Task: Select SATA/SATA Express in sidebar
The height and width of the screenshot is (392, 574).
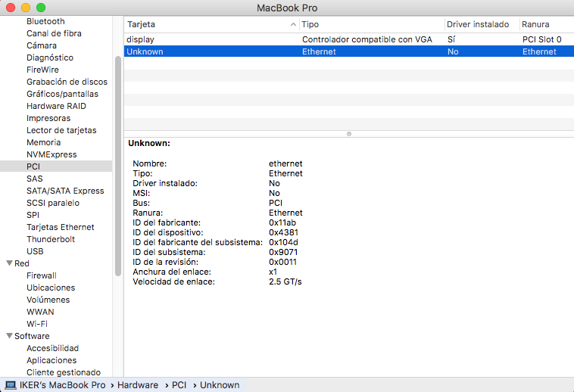Action: click(x=65, y=191)
